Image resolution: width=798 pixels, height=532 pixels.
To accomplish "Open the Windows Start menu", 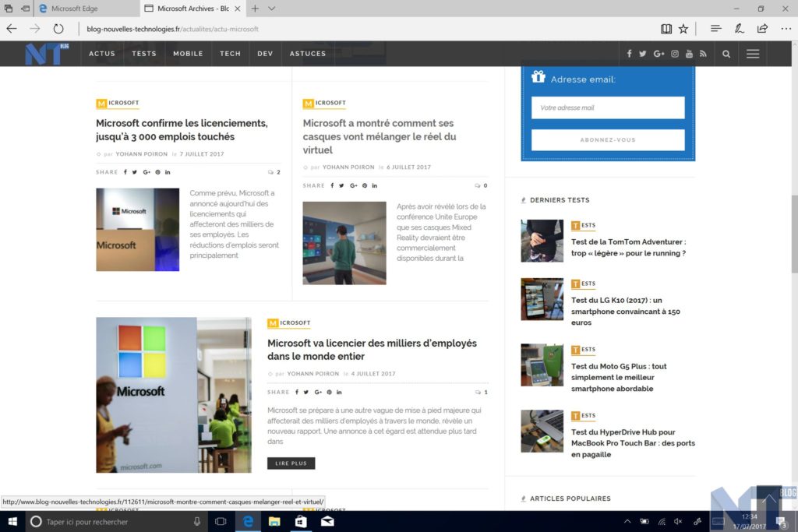I will [12, 521].
